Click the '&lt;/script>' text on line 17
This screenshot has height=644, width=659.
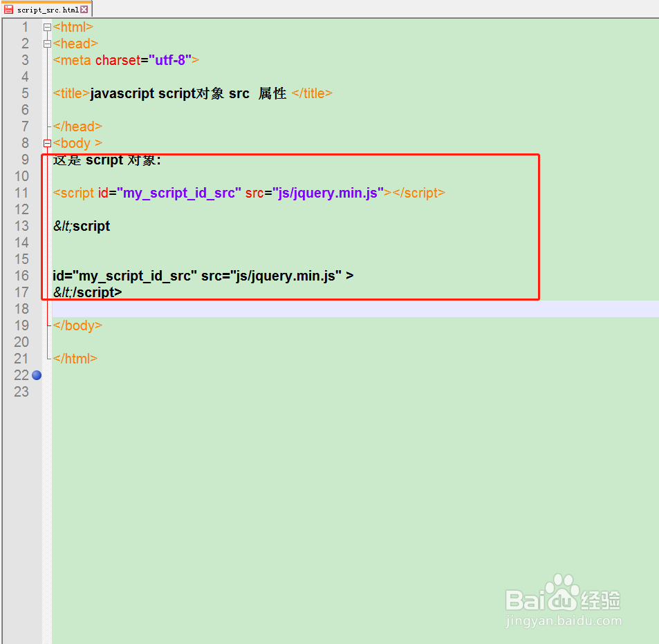(87, 292)
